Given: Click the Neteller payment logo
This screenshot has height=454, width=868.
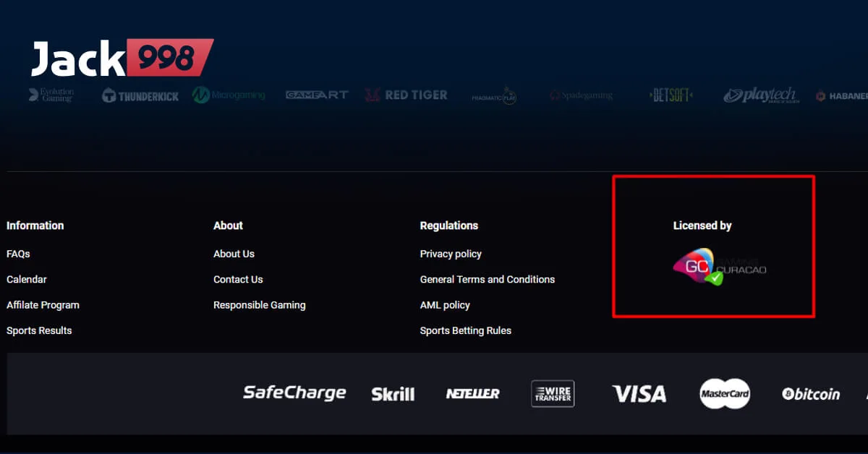Looking at the screenshot, I should [472, 394].
